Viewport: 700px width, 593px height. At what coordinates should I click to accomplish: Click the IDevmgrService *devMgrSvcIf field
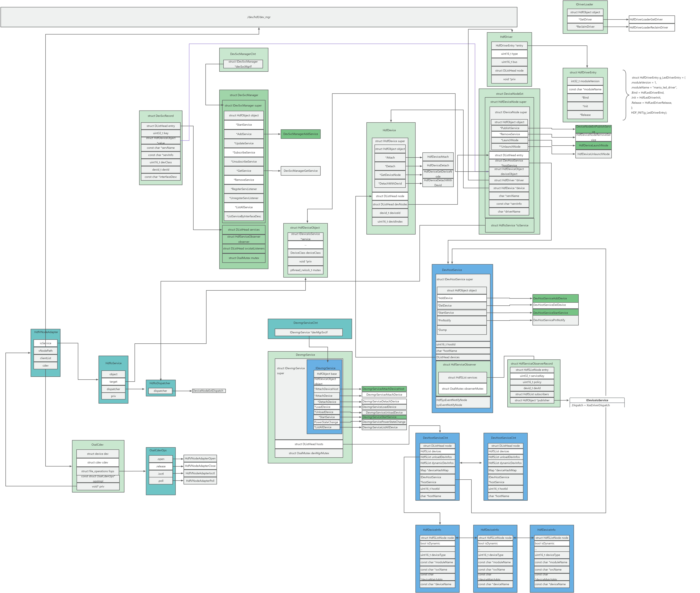(308, 332)
